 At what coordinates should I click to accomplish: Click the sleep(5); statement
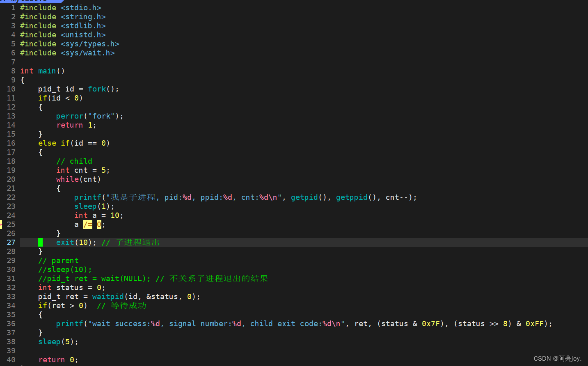(x=58, y=342)
